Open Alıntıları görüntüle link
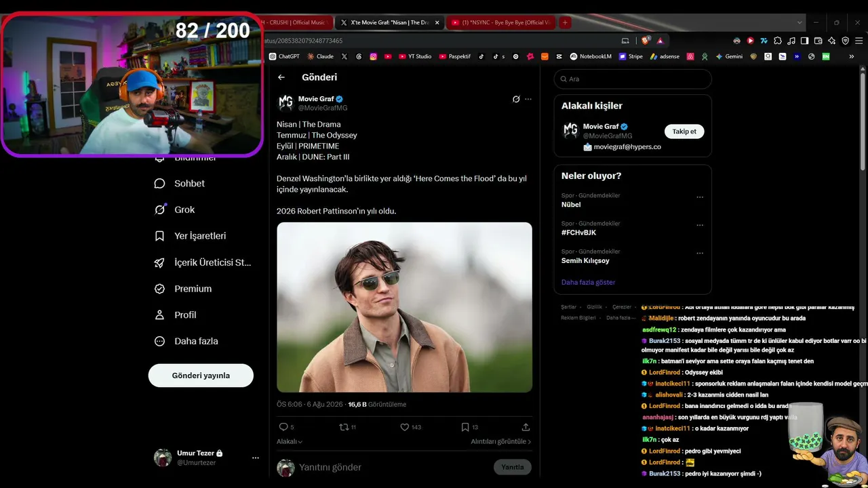Image resolution: width=868 pixels, height=488 pixels. tap(501, 441)
